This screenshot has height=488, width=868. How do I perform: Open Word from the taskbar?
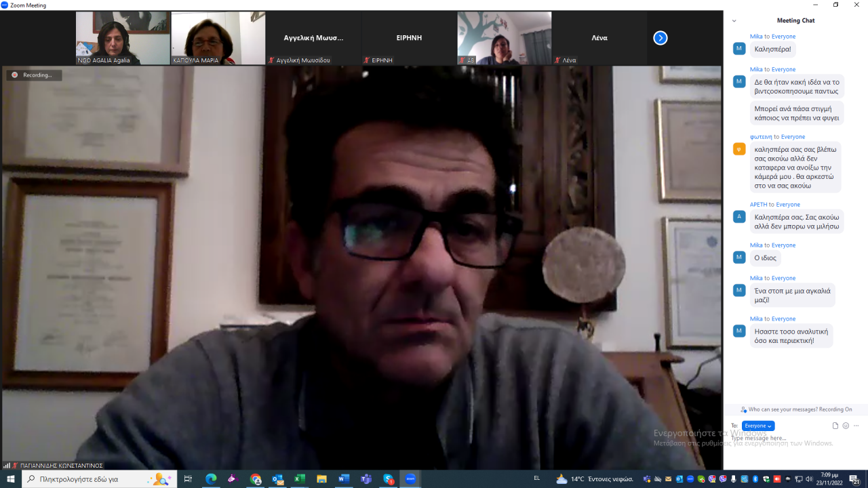[344, 479]
